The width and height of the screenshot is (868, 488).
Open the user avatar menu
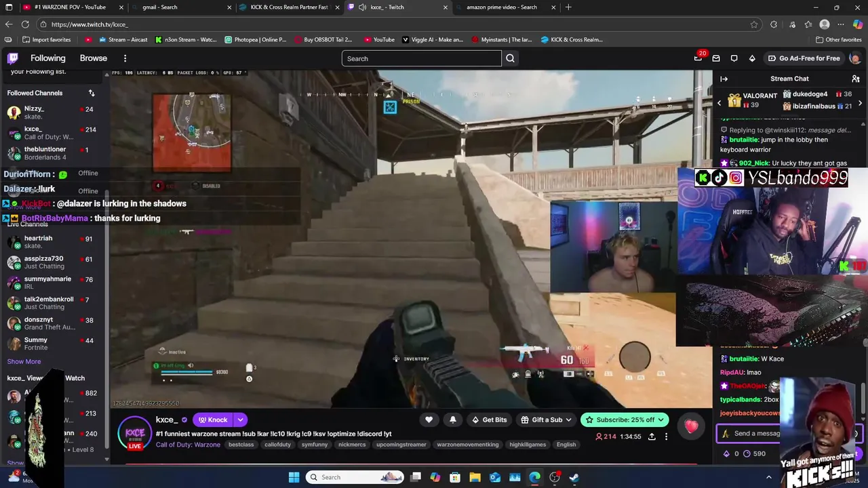point(854,58)
